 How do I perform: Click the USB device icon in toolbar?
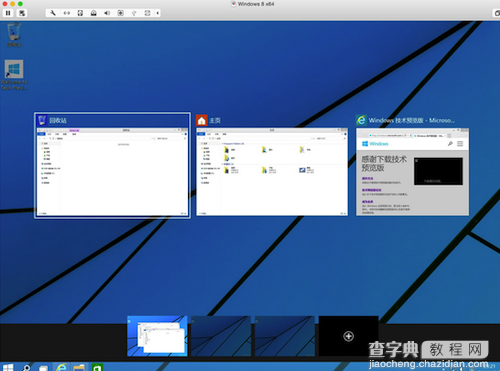click(x=134, y=13)
